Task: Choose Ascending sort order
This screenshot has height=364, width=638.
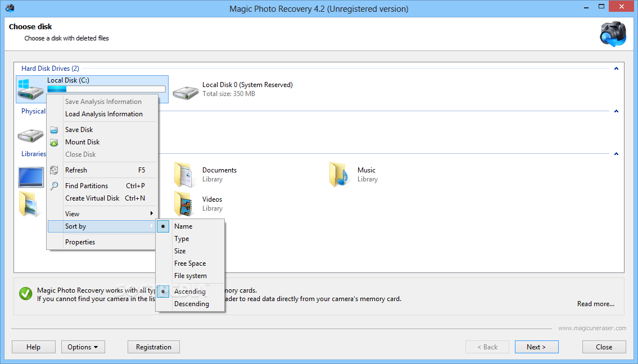Action: (x=190, y=292)
